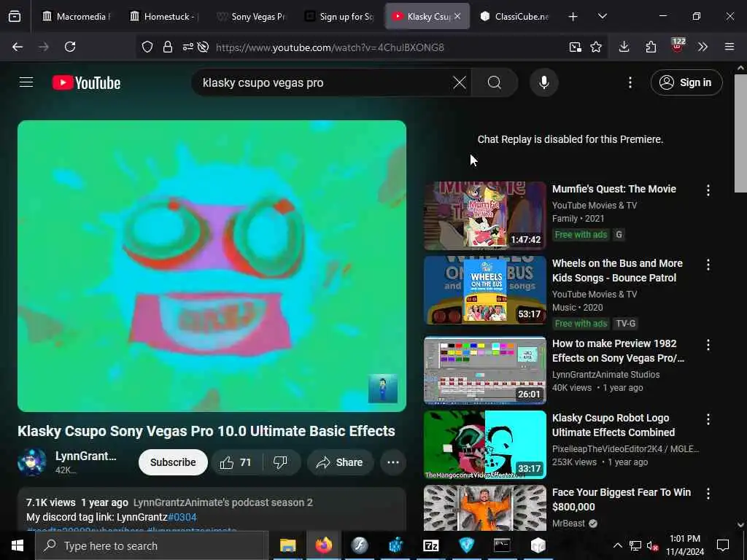Open options for Mumfie's Quest video
The height and width of the screenshot is (560, 747).
[x=708, y=190]
